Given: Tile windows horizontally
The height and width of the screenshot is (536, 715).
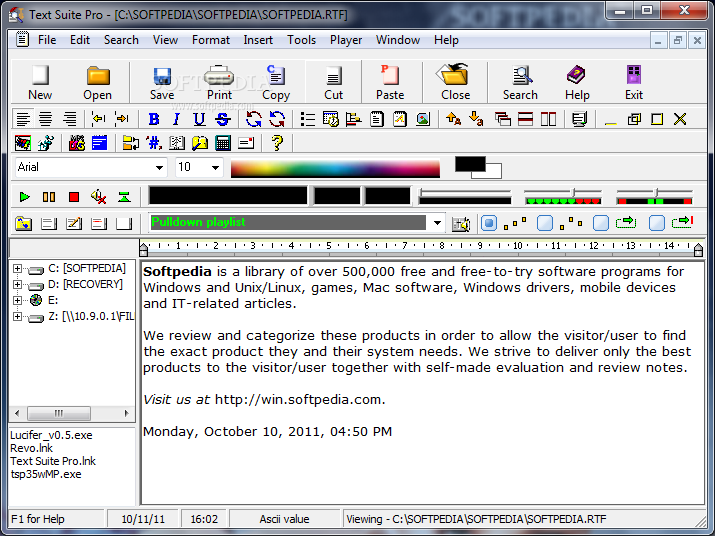Looking at the screenshot, I should (525, 120).
